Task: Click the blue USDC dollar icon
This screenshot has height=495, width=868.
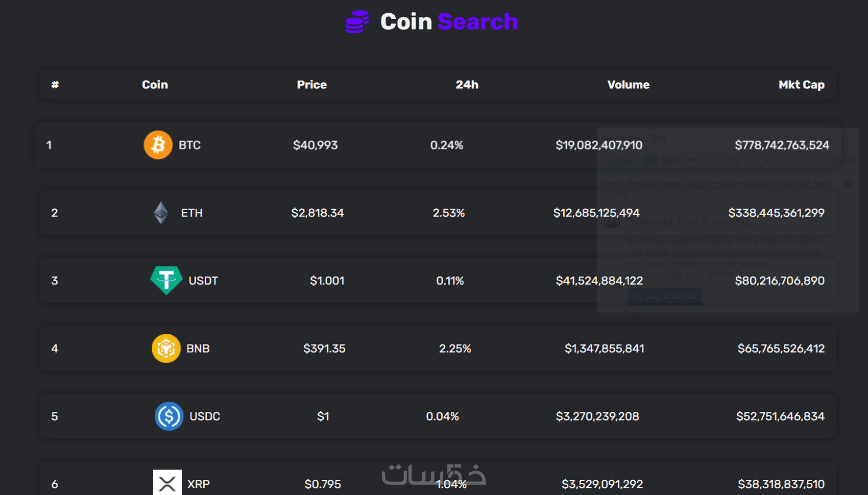Action: point(169,416)
